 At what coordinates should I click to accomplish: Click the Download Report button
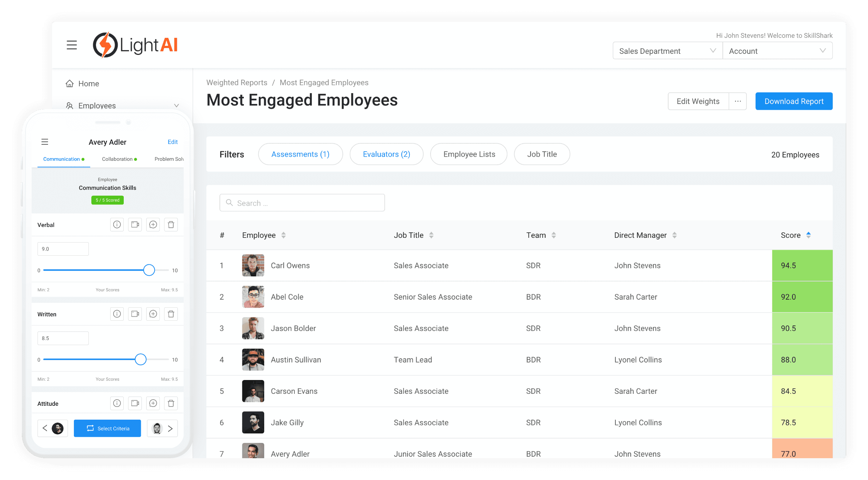(794, 101)
